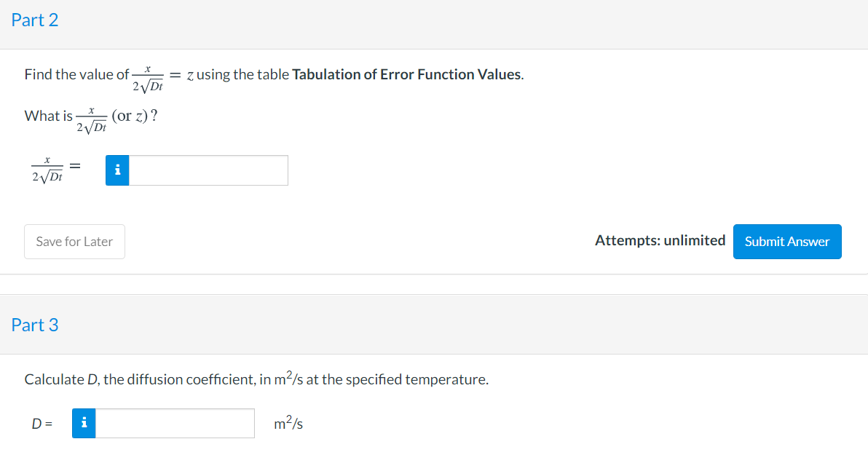Focus the diffusion coefficient D input field
868x463 pixels.
175,423
